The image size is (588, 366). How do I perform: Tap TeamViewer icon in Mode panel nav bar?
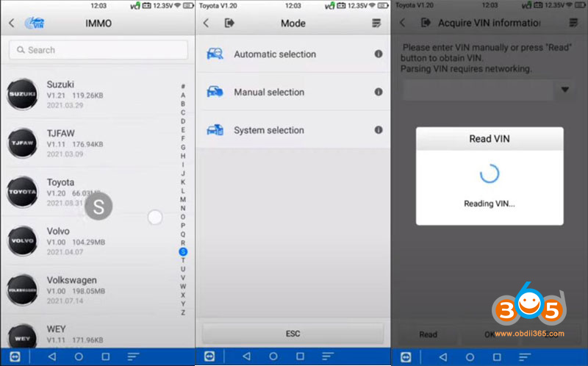209,356
